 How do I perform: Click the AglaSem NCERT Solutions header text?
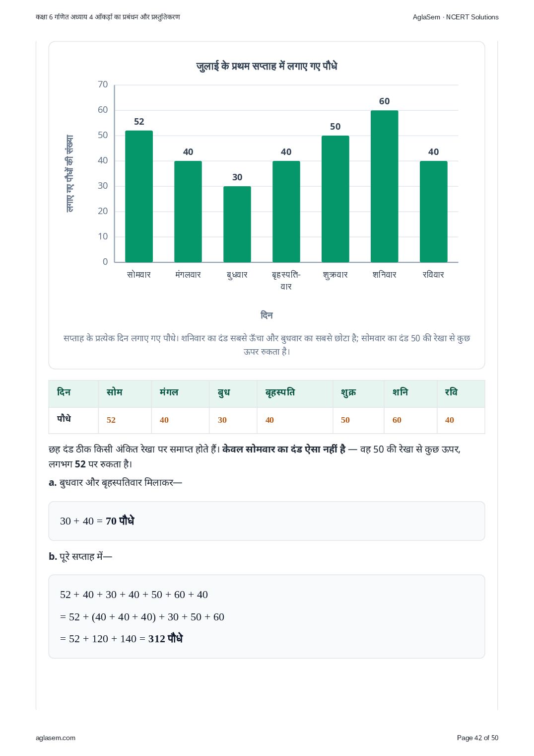pyautogui.click(x=456, y=17)
